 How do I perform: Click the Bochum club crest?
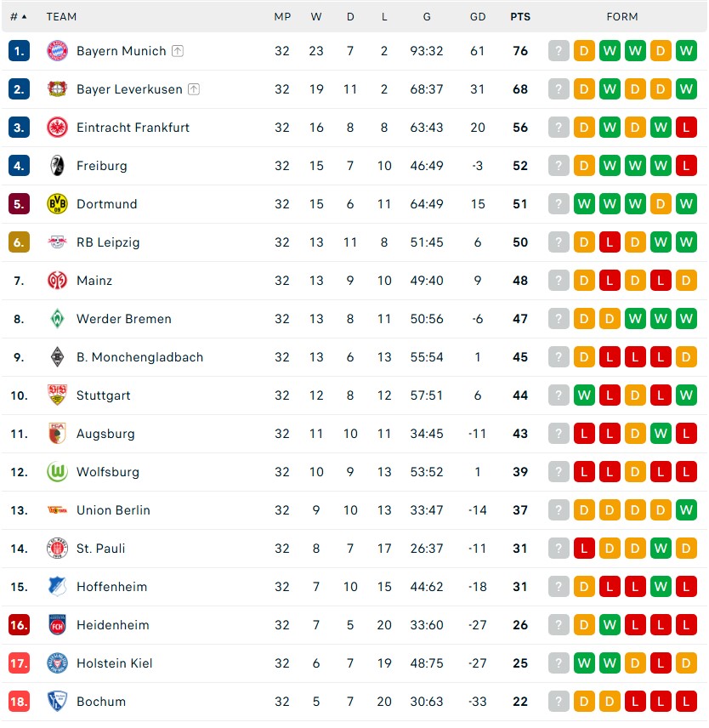tap(57, 701)
